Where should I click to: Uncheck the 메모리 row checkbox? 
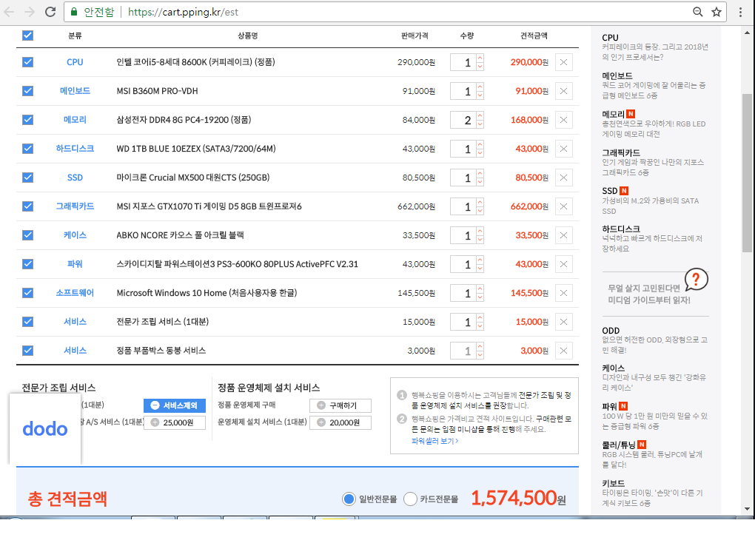tap(28, 120)
